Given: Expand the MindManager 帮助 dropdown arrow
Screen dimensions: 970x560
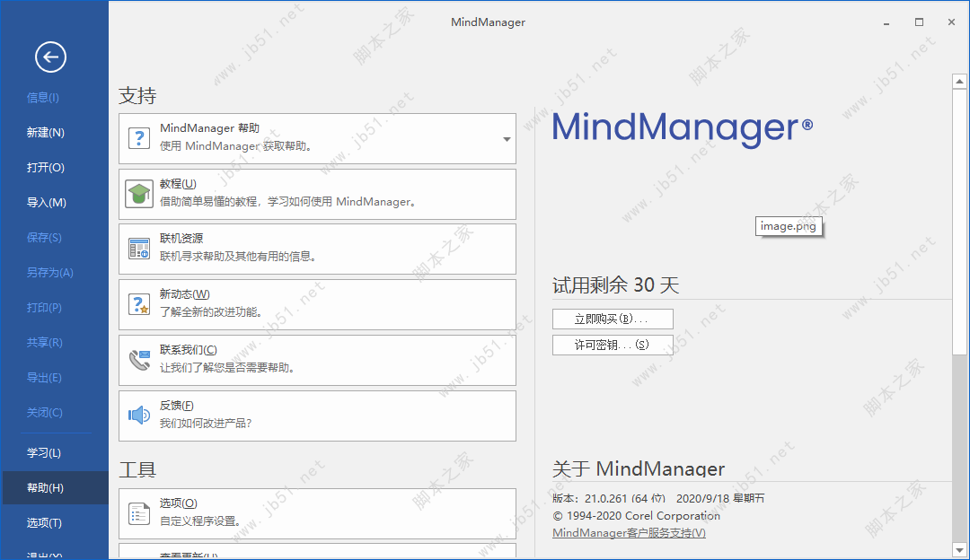Looking at the screenshot, I should point(507,139).
